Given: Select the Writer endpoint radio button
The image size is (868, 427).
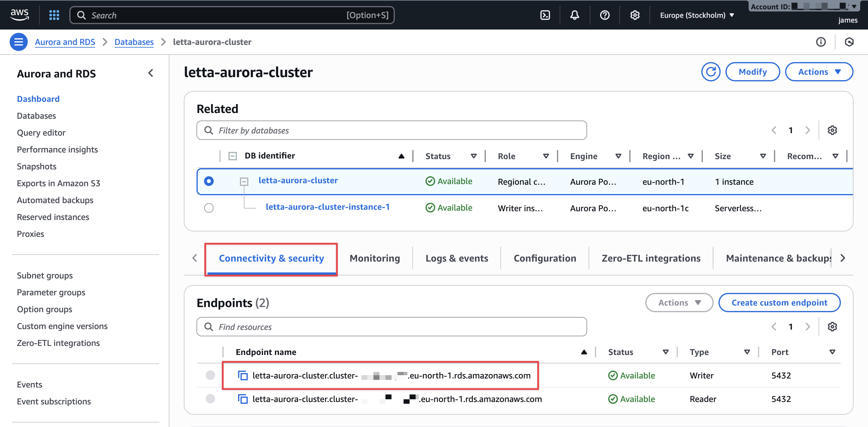Looking at the screenshot, I should (210, 375).
